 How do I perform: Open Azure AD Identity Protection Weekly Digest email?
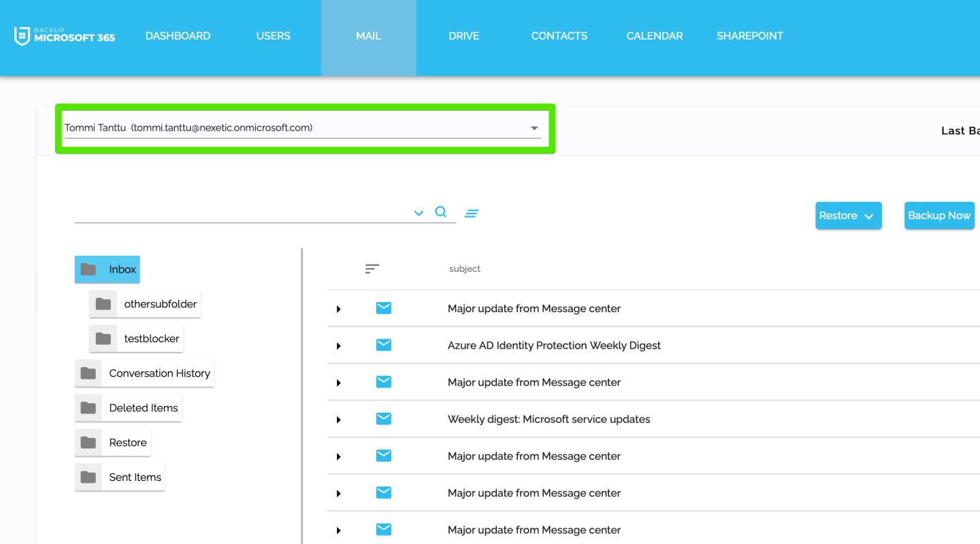click(554, 345)
